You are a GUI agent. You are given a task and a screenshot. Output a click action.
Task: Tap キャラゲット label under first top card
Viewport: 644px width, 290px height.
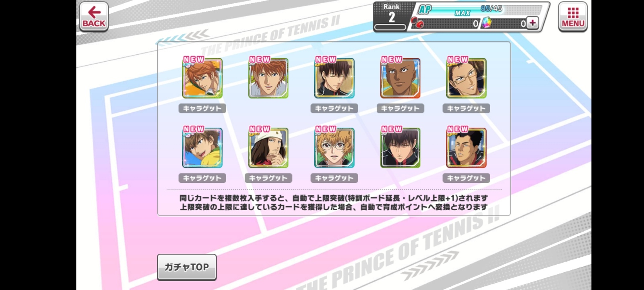tap(202, 108)
